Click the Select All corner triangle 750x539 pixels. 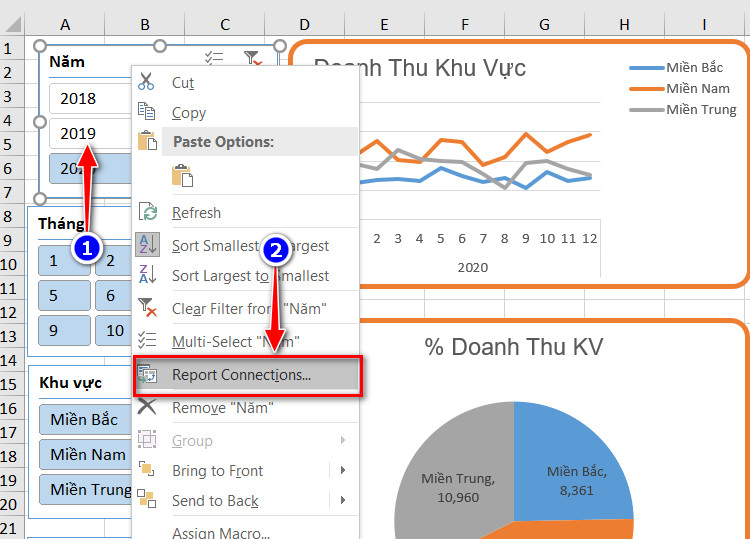[x=12, y=24]
